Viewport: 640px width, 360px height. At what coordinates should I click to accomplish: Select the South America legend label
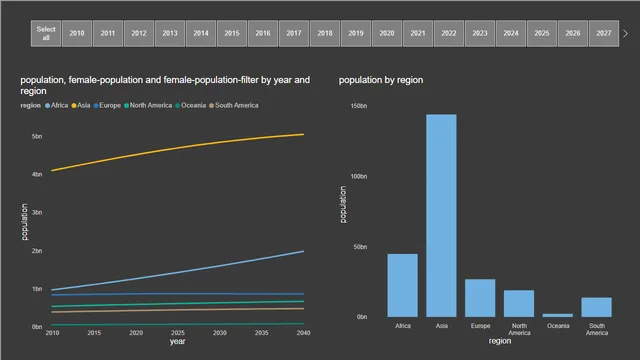(x=237, y=105)
